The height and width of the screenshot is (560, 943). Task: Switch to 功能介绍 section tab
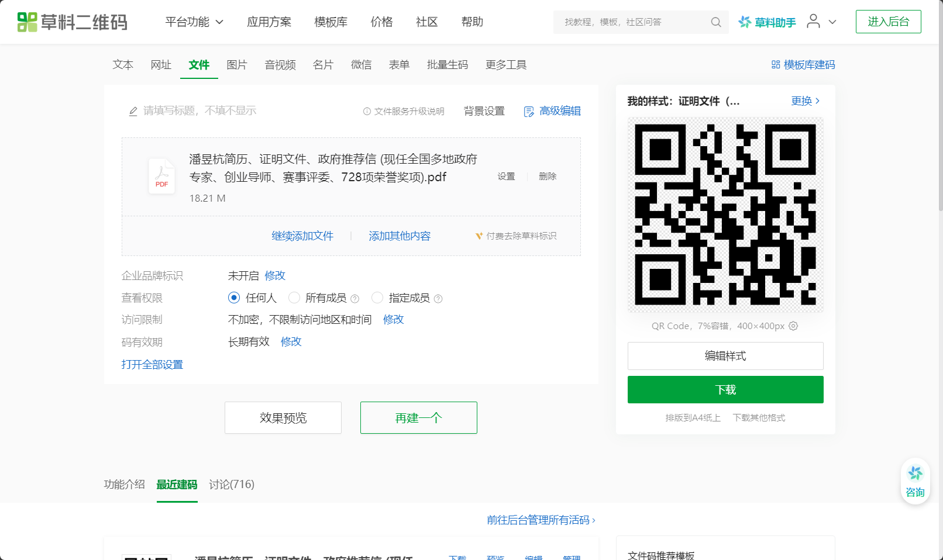[124, 485]
